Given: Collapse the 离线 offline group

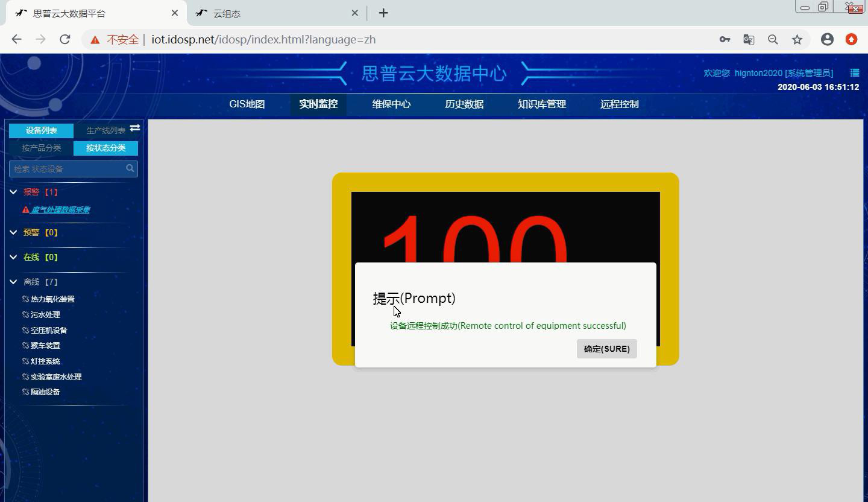Looking at the screenshot, I should 13,282.
